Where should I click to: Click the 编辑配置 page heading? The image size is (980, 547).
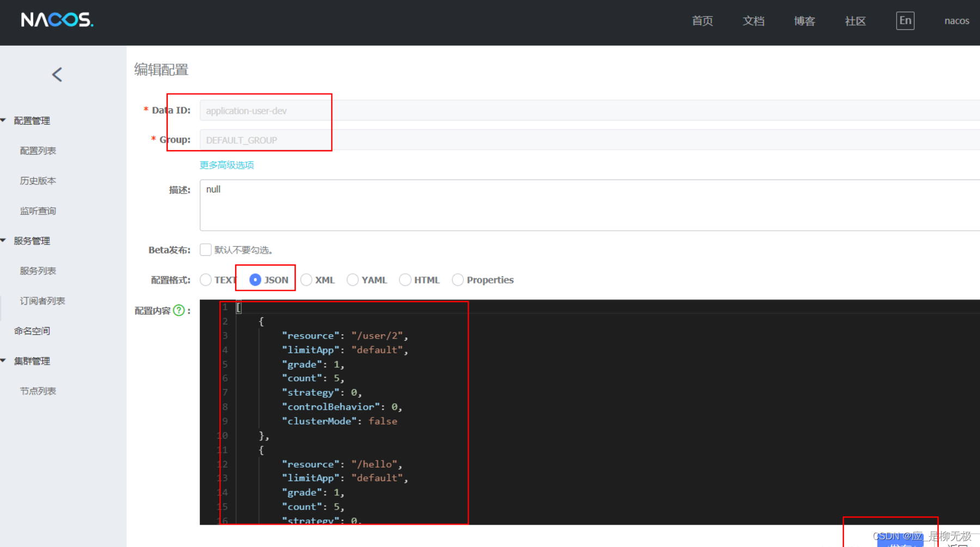(x=161, y=70)
